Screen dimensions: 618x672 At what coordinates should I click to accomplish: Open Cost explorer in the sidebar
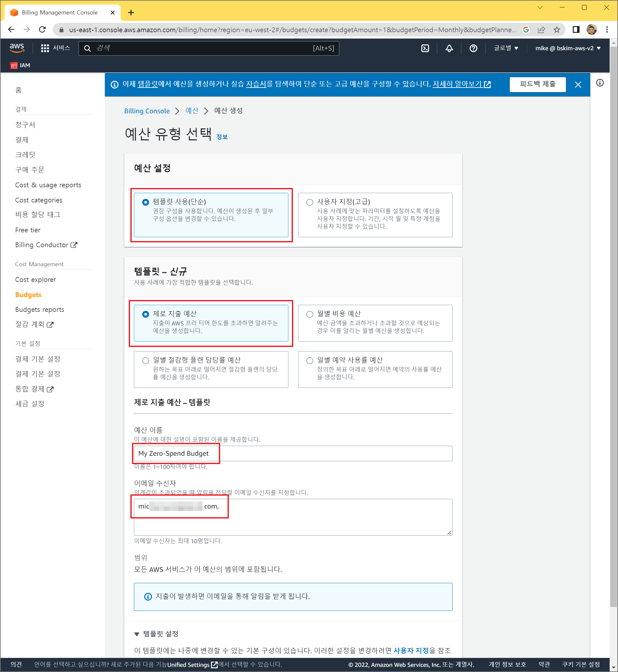35,279
